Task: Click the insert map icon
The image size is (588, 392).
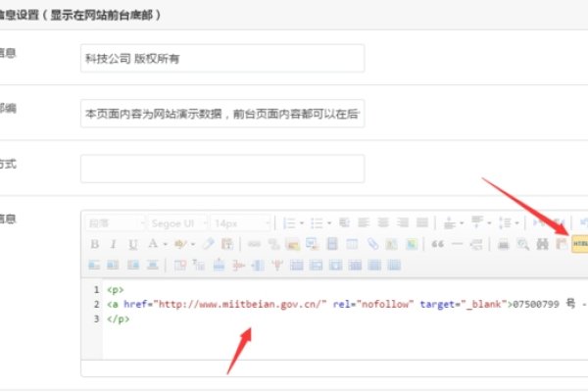Action: click(391, 244)
